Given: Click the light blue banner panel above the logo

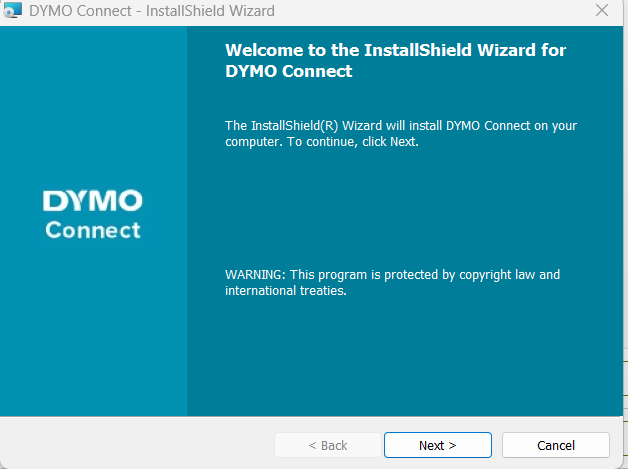Looking at the screenshot, I should pyautogui.click(x=93, y=104).
